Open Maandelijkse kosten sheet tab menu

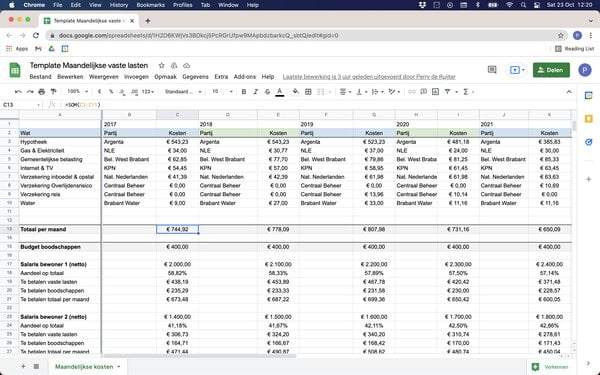[119, 367]
